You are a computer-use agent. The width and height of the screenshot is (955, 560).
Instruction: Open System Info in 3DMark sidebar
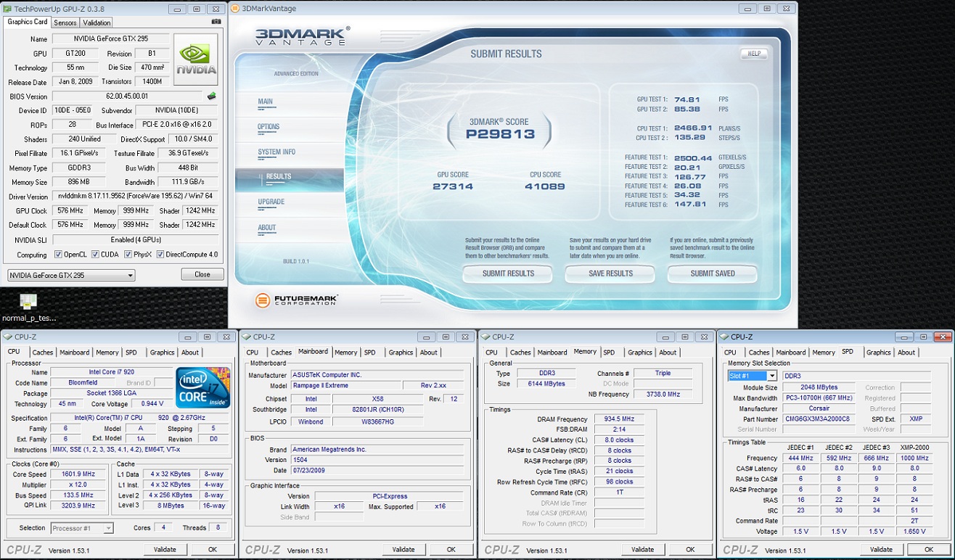[276, 152]
